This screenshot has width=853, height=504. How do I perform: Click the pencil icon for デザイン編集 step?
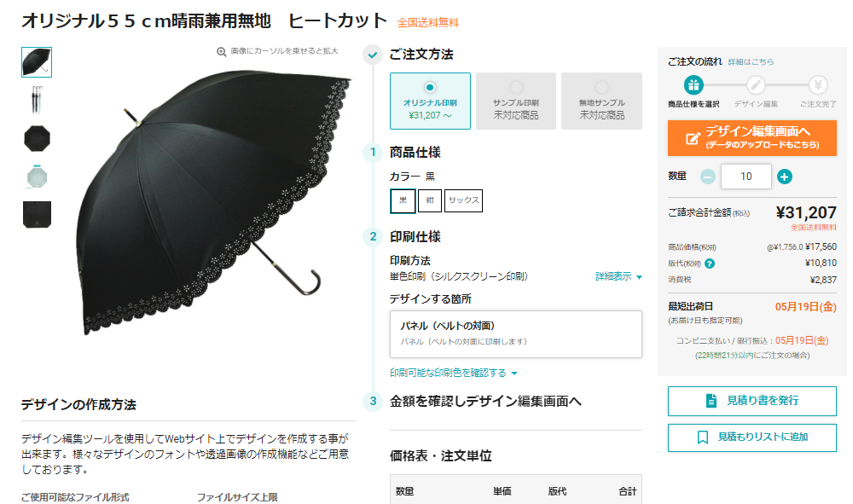click(756, 85)
